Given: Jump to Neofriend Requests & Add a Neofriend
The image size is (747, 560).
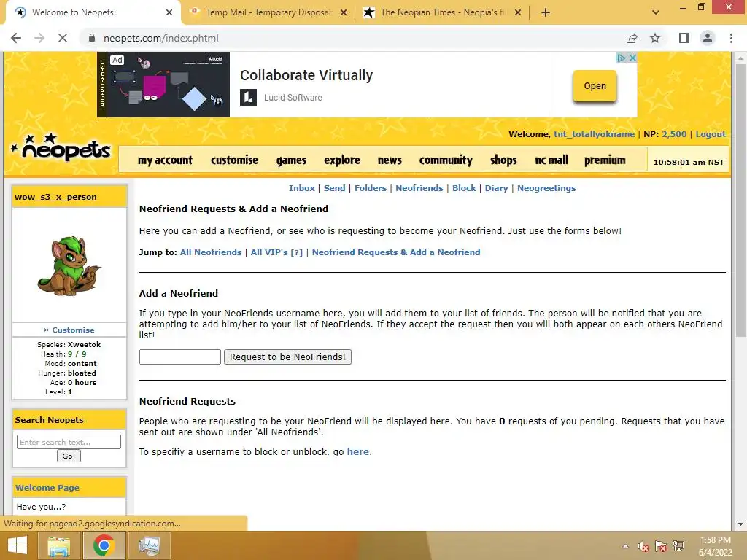Looking at the screenshot, I should (396, 252).
